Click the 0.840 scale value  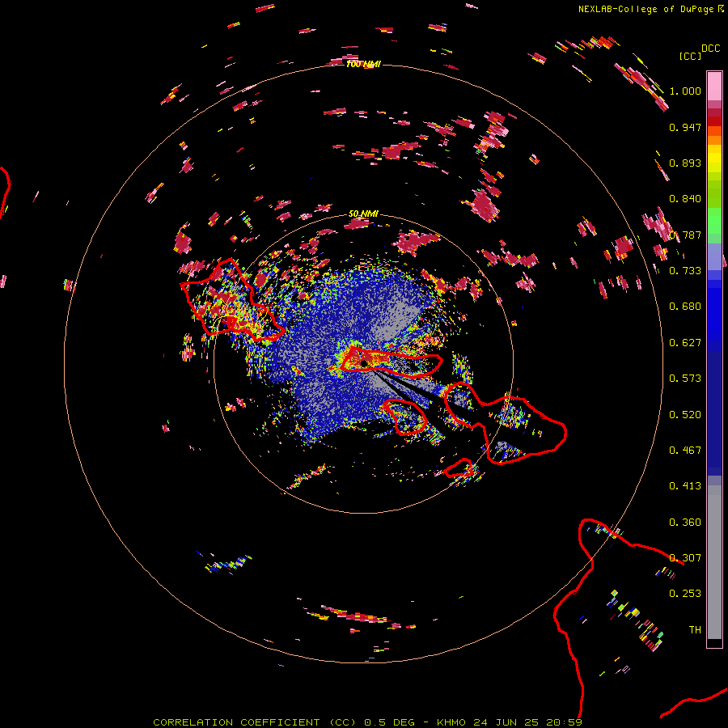685,199
